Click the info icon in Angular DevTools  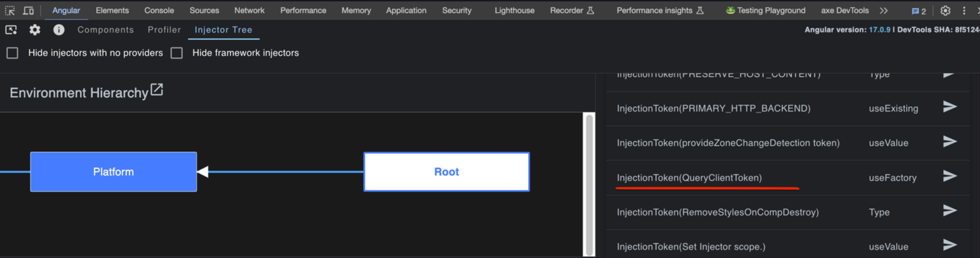(59, 30)
